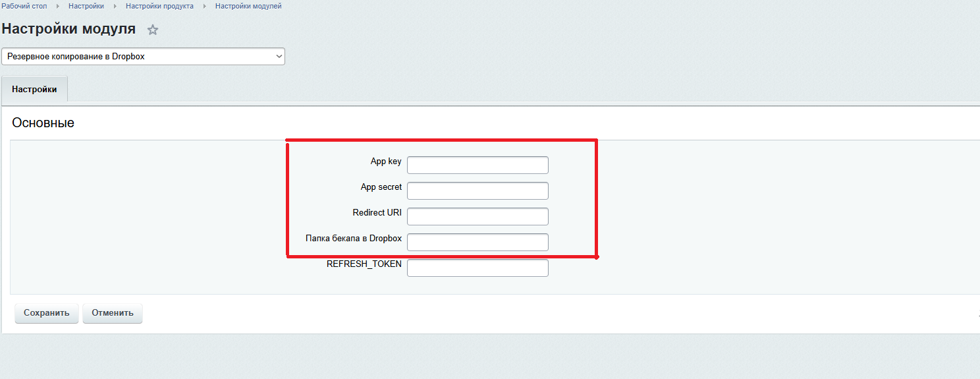980x379 pixels.
Task: Click breadcrumb arrow after Настройки продукта
Action: click(x=205, y=6)
